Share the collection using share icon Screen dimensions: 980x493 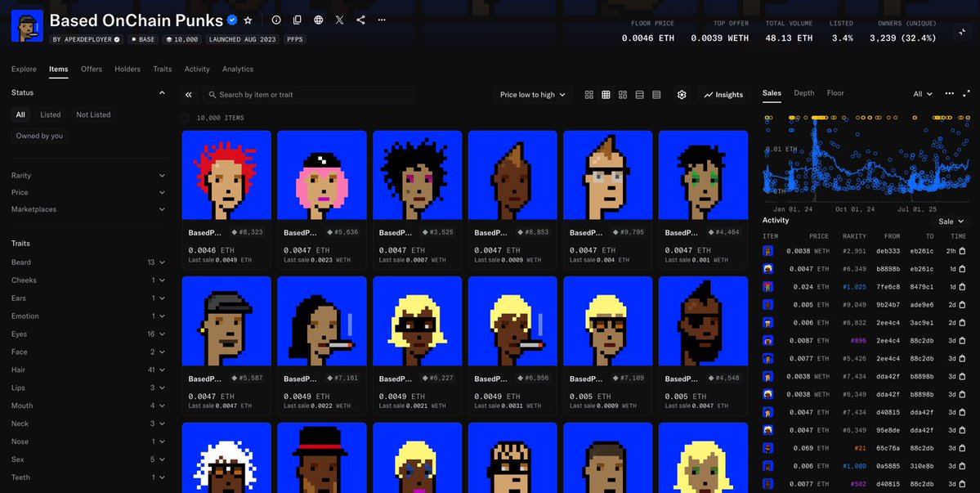click(x=360, y=20)
